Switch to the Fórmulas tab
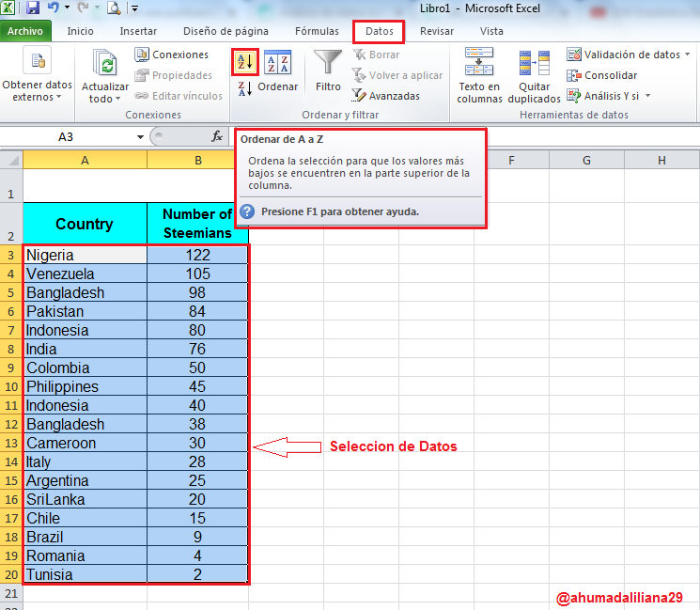700x610 pixels. click(317, 31)
